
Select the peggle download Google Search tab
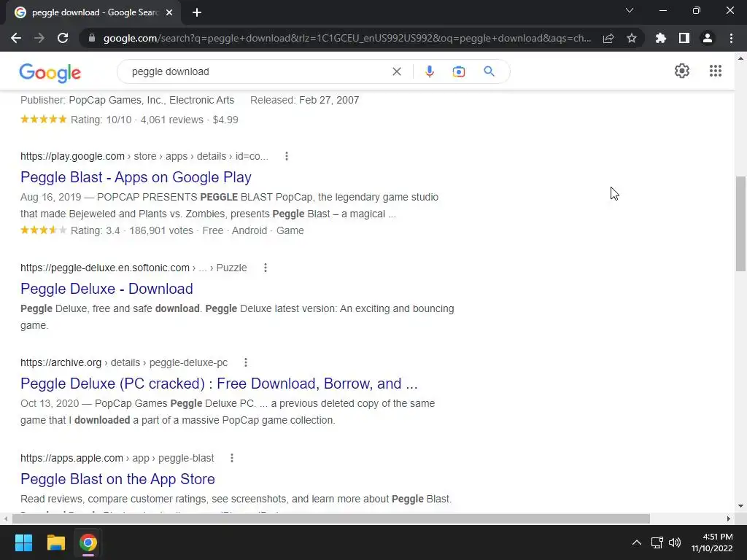[93, 12]
